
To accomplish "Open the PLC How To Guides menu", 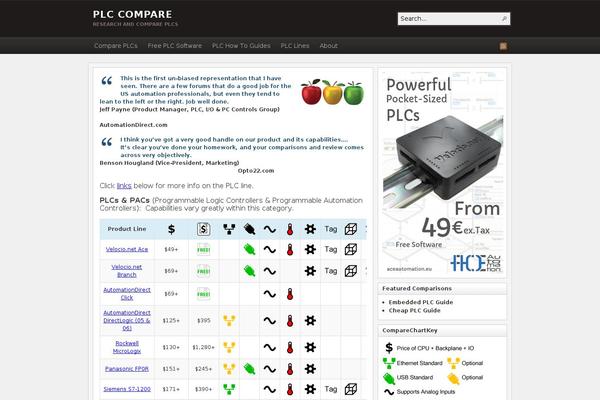I will tap(241, 46).
